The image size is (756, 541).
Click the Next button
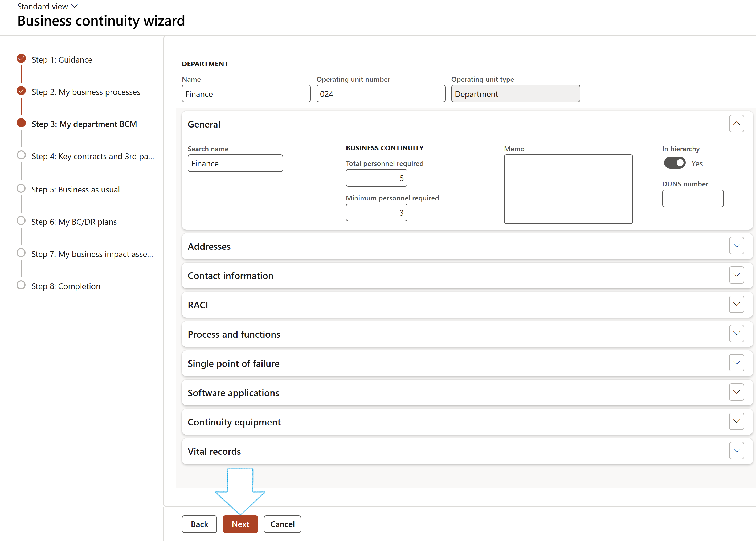click(240, 524)
